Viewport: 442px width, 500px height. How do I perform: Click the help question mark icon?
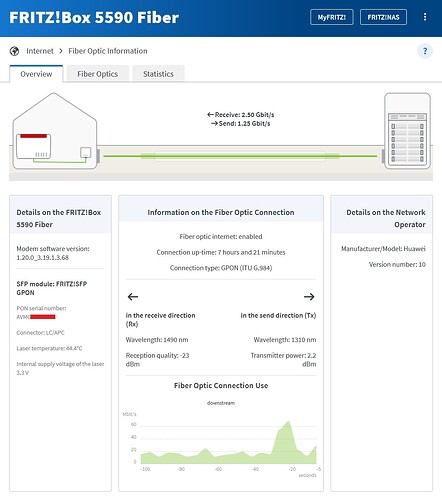(425, 51)
